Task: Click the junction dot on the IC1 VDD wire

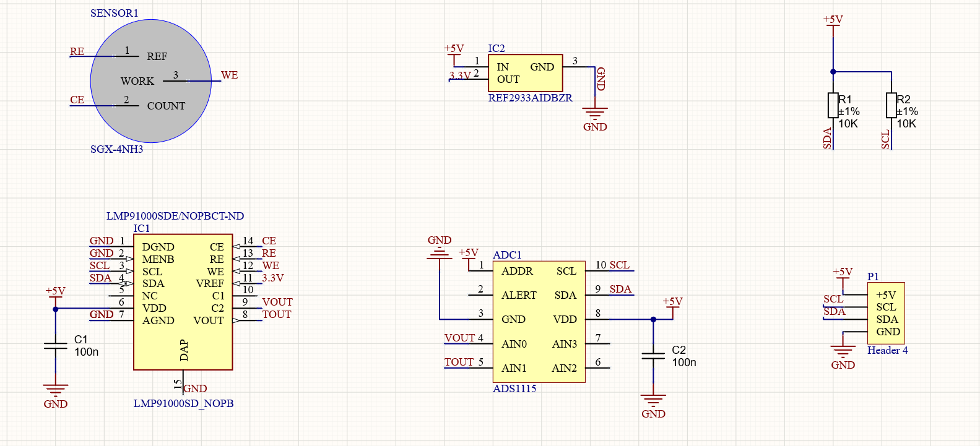Action: [x=56, y=308]
